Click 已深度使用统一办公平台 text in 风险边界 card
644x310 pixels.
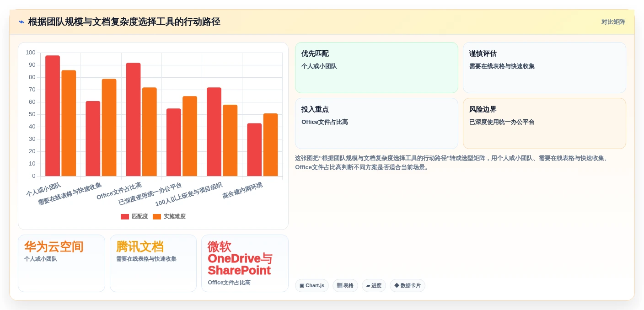(x=502, y=122)
